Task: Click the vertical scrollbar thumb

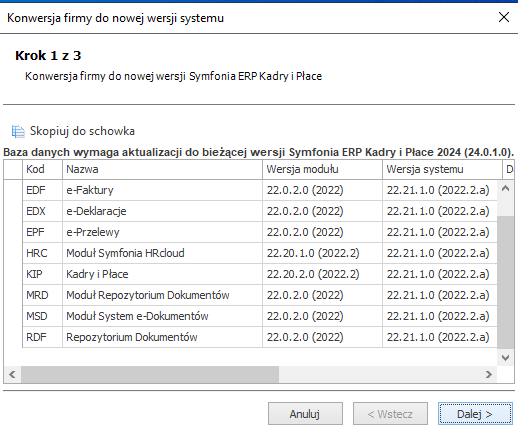Action: (x=505, y=282)
